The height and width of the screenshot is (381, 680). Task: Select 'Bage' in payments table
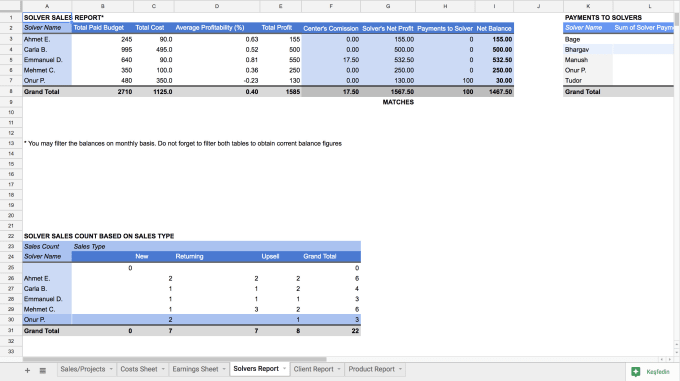(588, 39)
